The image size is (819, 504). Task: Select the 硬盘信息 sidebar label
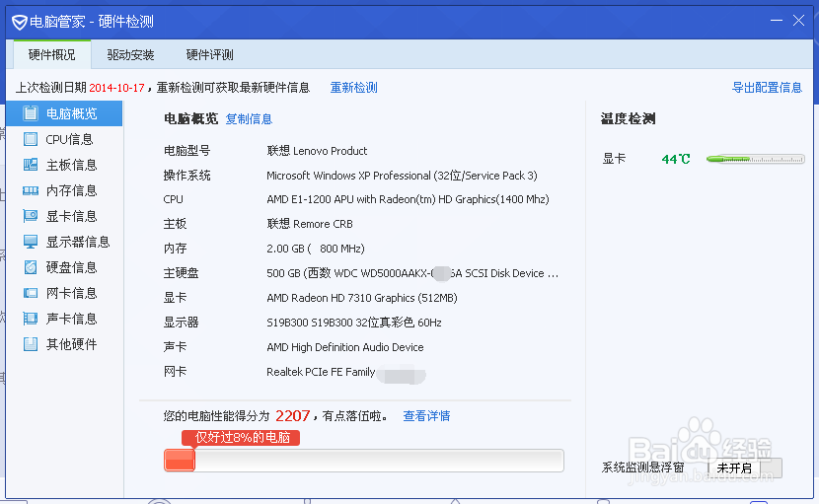72,267
